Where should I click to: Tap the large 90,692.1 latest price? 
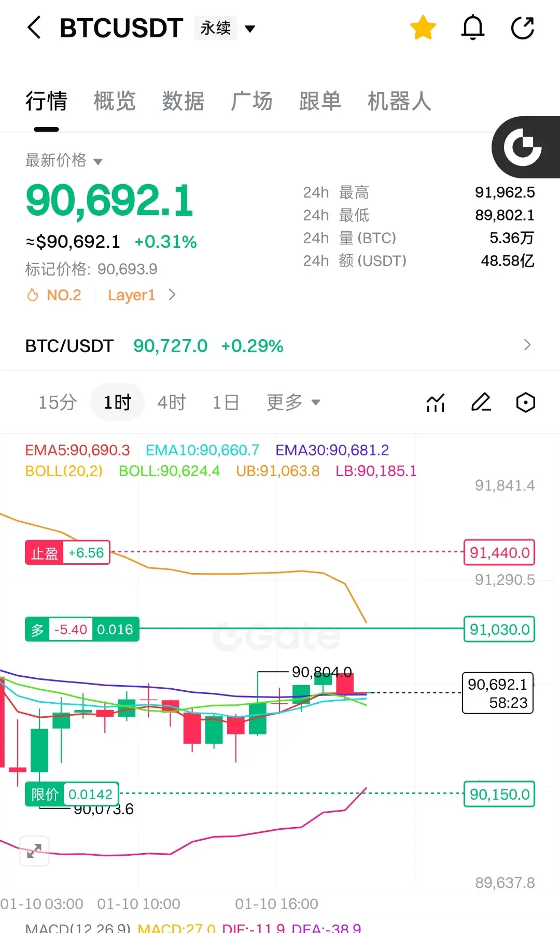point(109,201)
